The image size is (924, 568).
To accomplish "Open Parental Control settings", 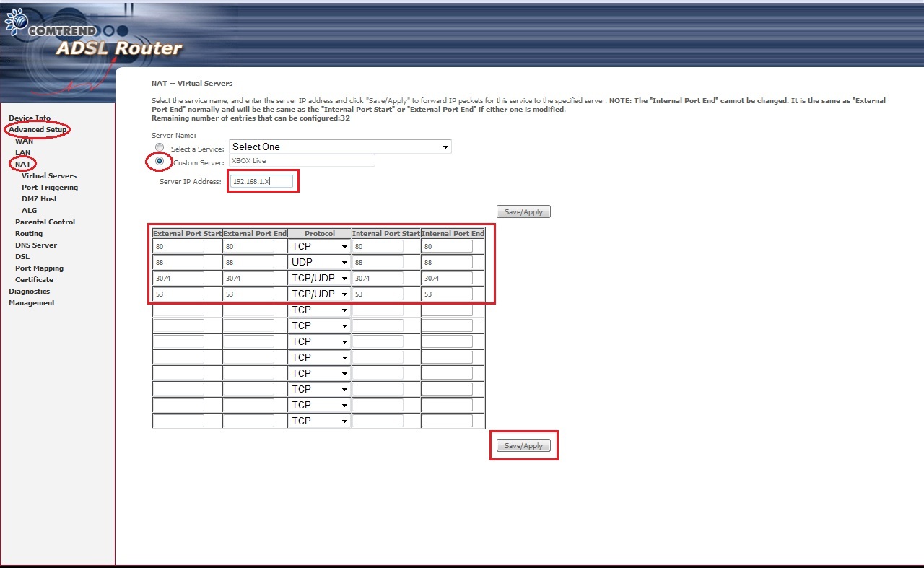I will click(45, 222).
